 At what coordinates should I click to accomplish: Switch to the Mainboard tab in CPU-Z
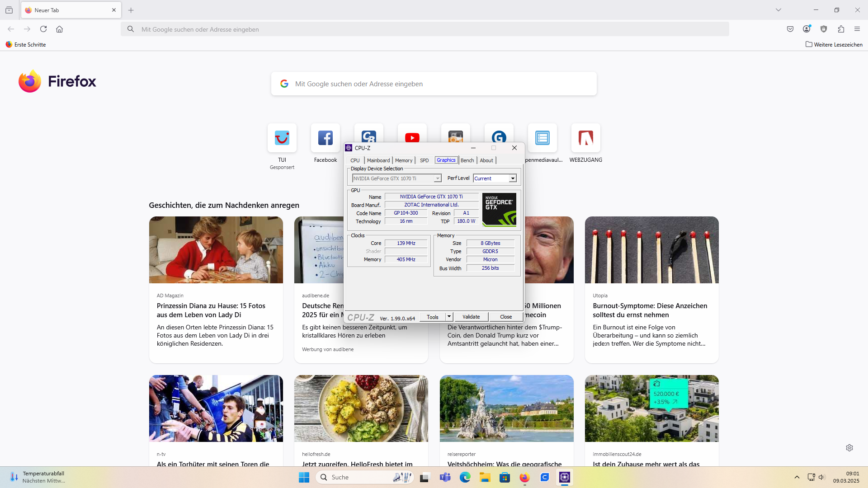378,160
